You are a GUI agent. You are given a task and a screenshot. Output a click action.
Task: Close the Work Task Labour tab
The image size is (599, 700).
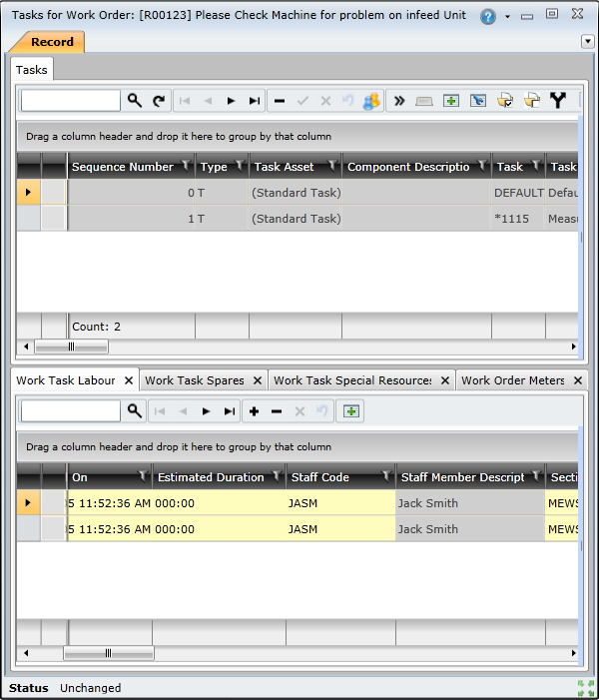point(129,380)
